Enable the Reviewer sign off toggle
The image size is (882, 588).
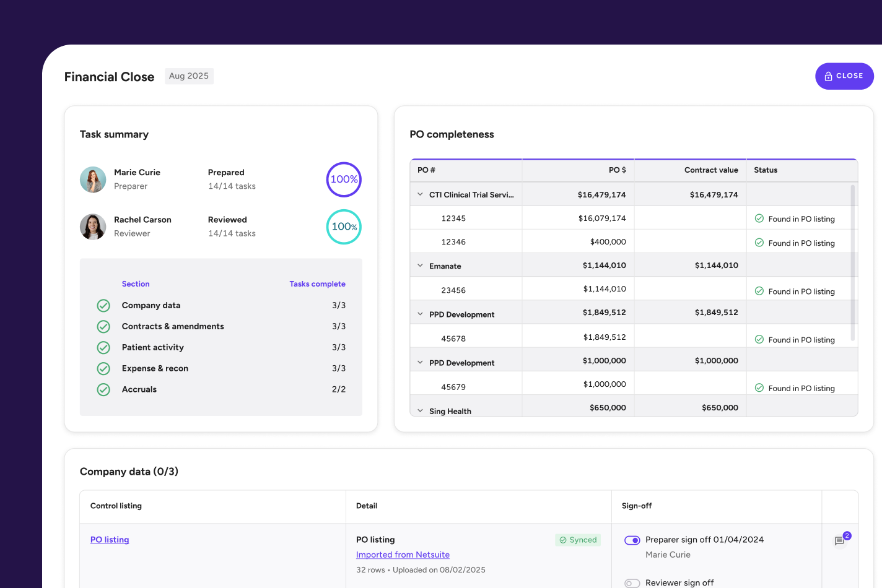pos(632,583)
